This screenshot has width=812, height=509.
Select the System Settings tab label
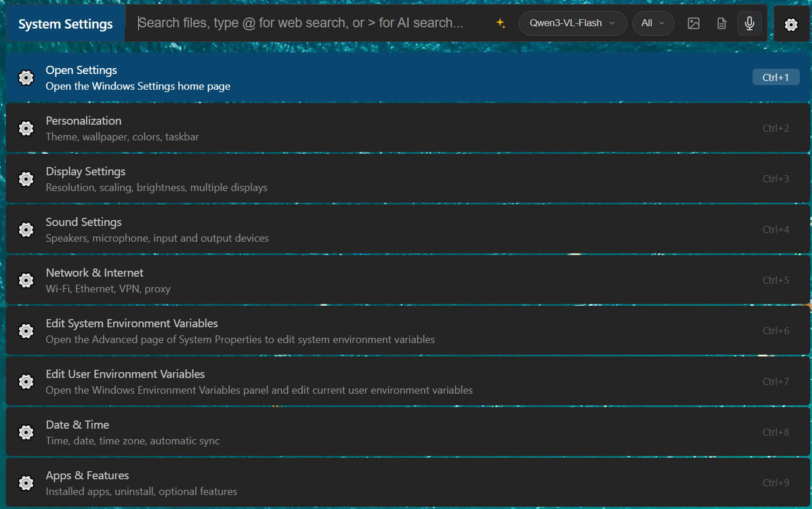pos(65,24)
